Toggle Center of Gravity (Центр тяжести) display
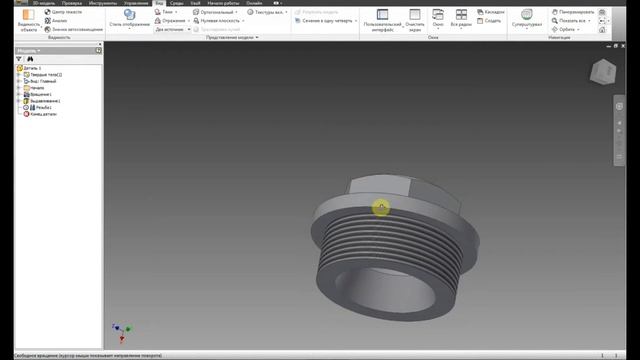Screen dimensions: 640x360 (x=63, y=12)
